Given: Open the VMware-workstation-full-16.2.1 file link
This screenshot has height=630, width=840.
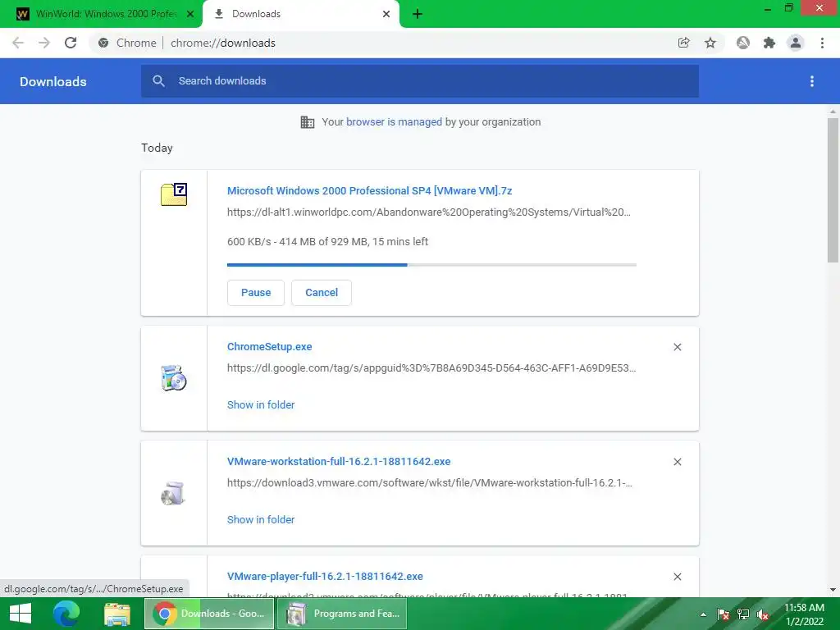Looking at the screenshot, I should point(339,461).
